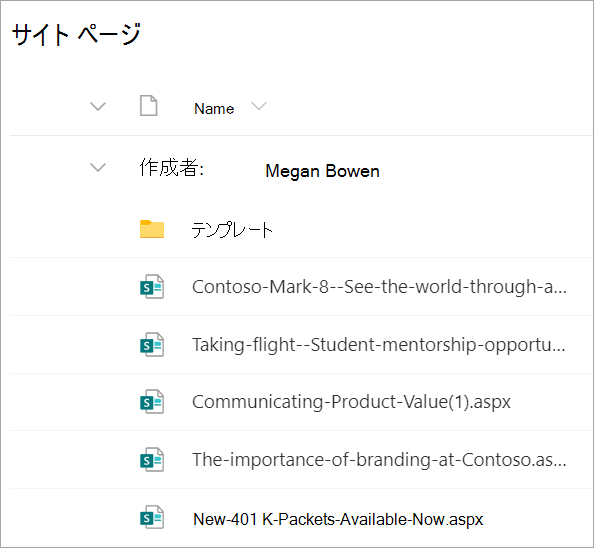
Task: Click The-importance-of-branding page icon
Action: click(x=152, y=460)
